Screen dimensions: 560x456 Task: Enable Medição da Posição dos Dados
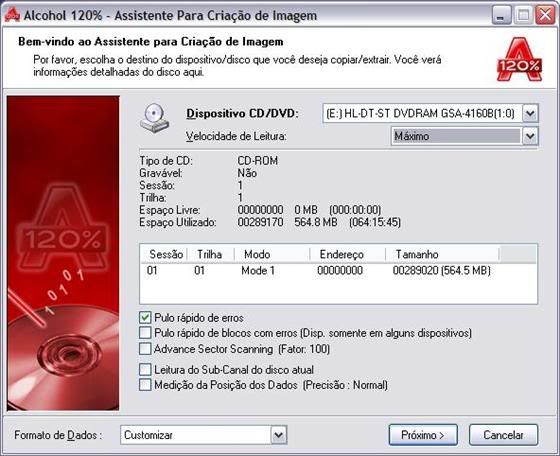145,385
